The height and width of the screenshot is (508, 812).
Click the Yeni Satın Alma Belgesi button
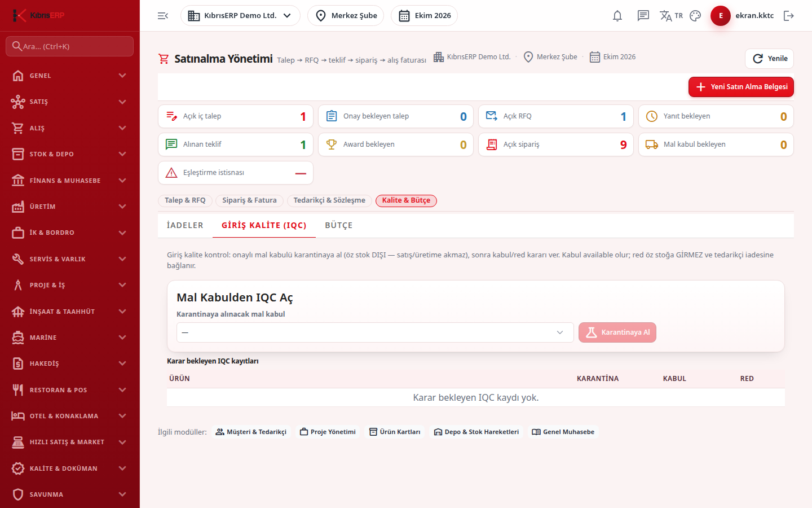click(741, 87)
